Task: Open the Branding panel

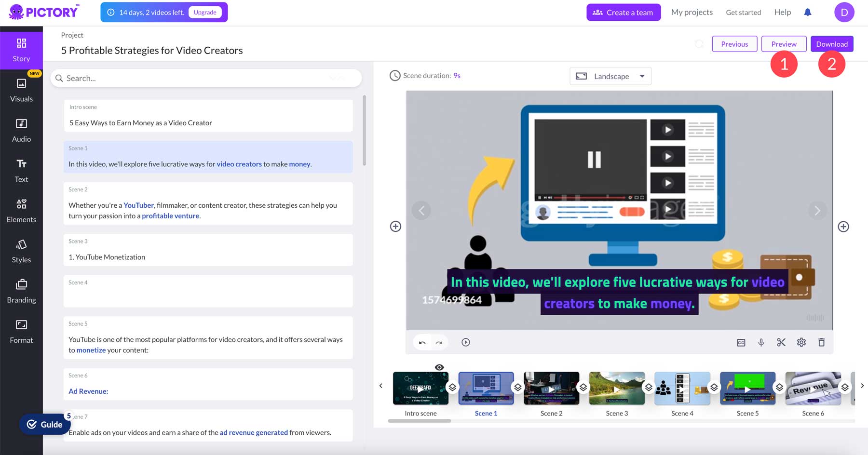Action: (21, 291)
